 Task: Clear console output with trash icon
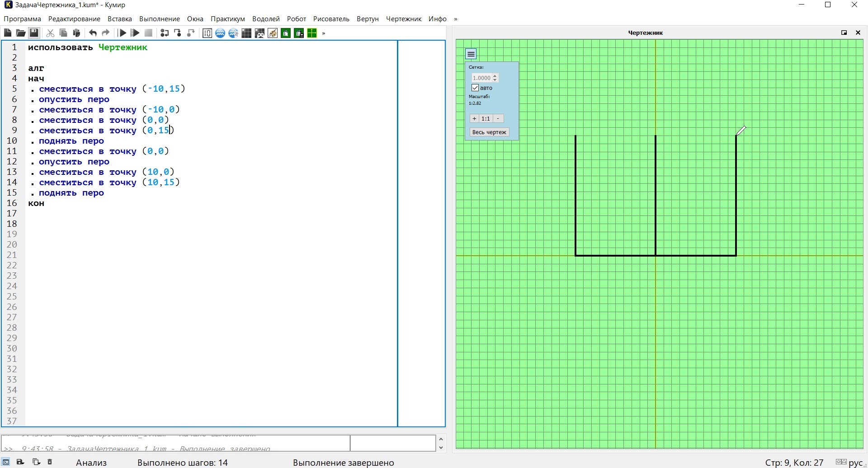[x=50, y=462]
